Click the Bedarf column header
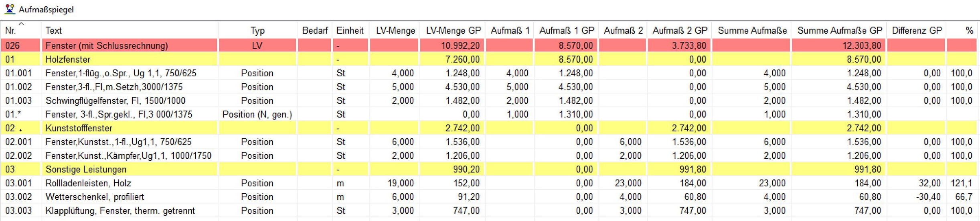The height and width of the screenshot is (221, 980). [x=315, y=31]
